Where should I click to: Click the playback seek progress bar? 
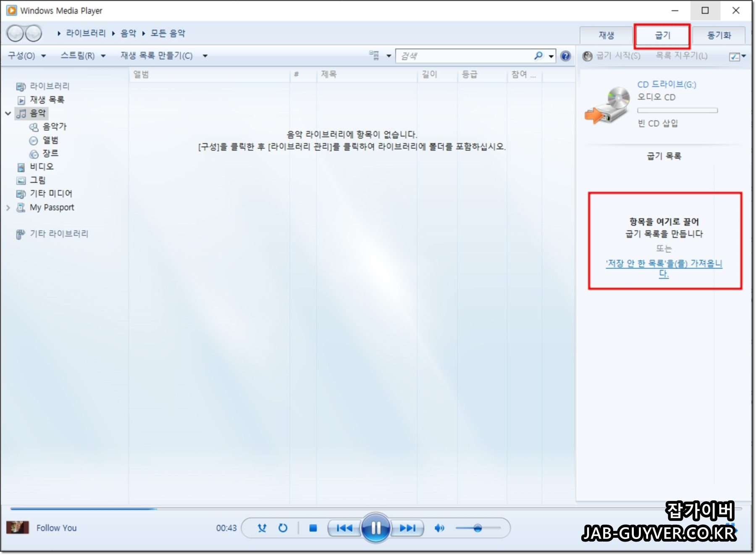(376, 509)
